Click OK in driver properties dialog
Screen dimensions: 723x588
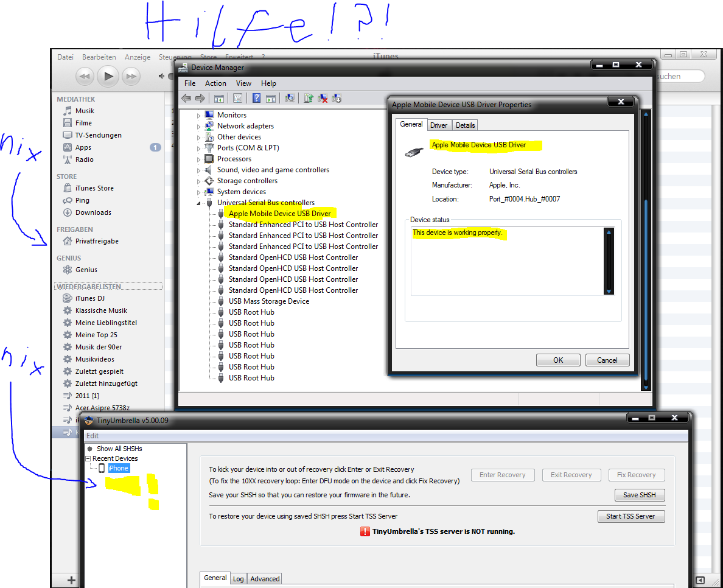coord(558,360)
